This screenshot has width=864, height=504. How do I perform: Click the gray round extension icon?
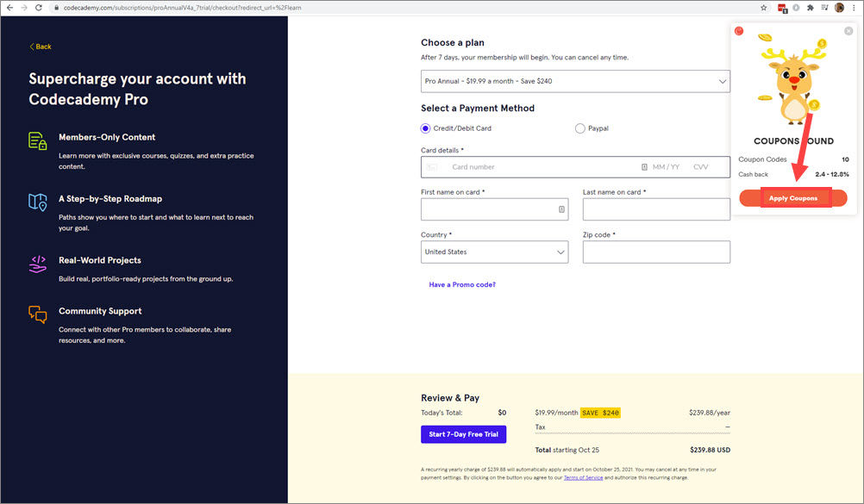(796, 8)
